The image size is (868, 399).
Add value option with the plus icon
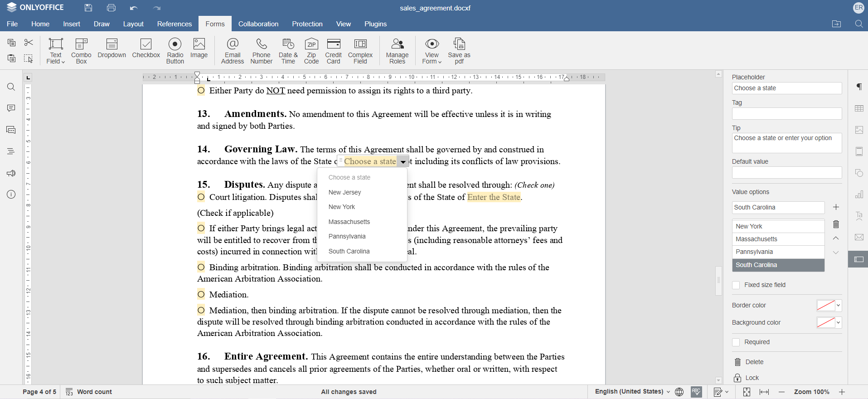pos(836,207)
